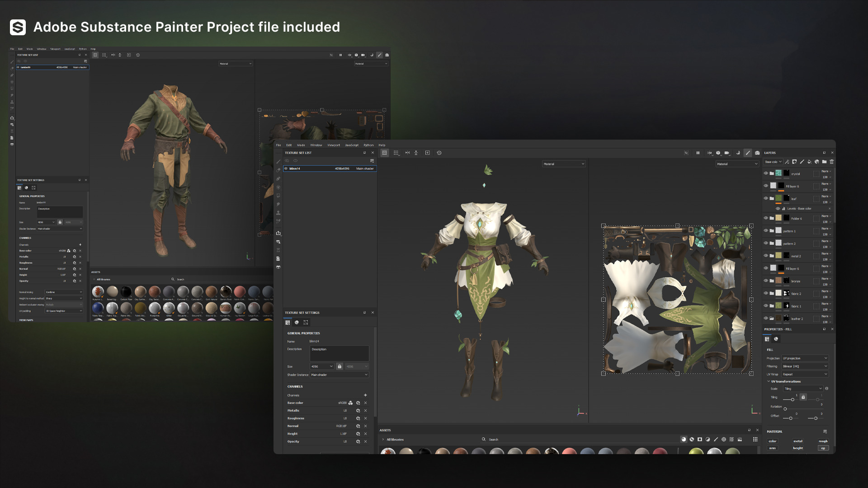
Task: Click the camera screenshot icon in top toolbar
Action: pos(757,153)
